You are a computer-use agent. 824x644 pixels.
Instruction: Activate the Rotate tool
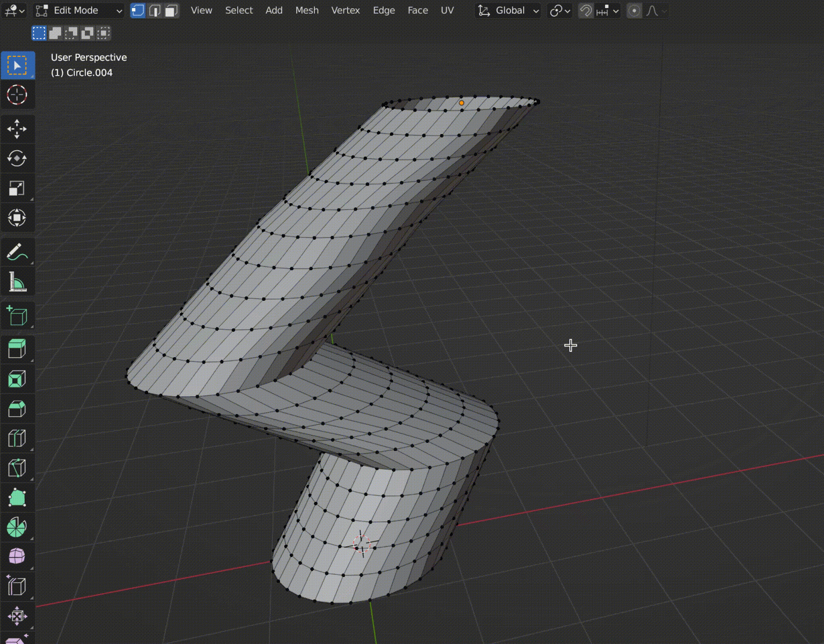click(x=18, y=158)
